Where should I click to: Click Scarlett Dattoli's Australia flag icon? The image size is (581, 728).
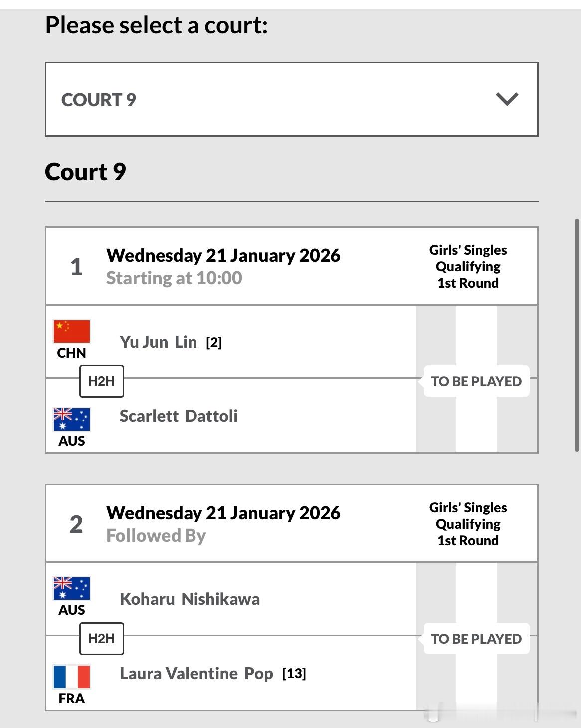pyautogui.click(x=72, y=419)
